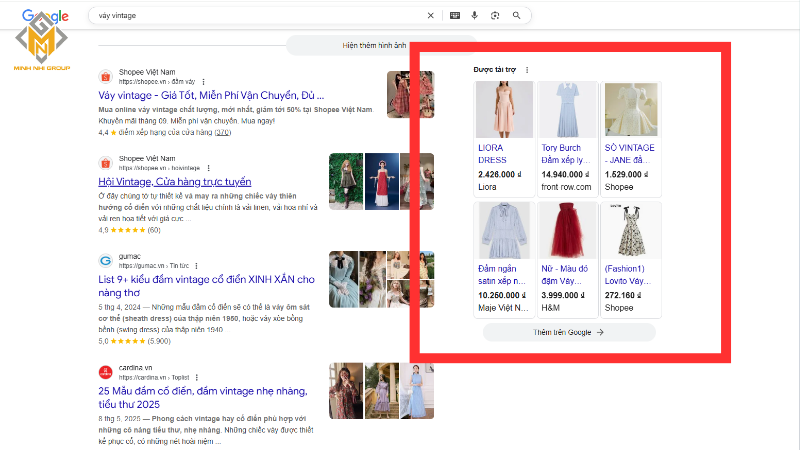Click the 'cardina.vn › Toplist' breadcrumb URL
The width and height of the screenshot is (800, 450).
(154, 378)
